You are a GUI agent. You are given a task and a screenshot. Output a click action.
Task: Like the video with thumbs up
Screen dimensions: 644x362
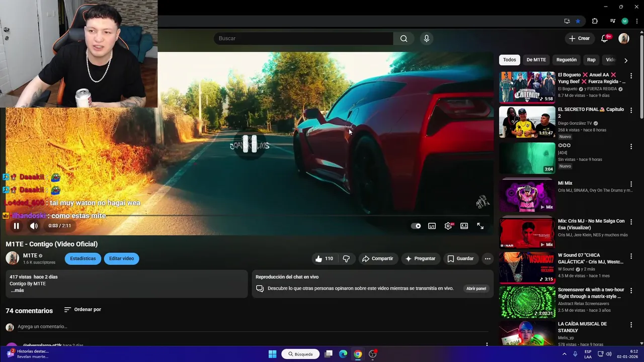tap(325, 259)
